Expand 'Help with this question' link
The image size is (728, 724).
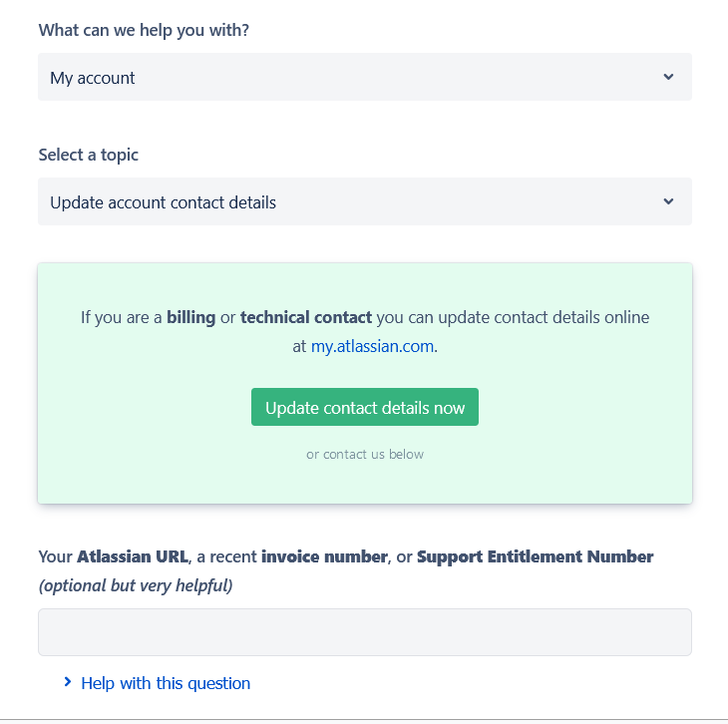166,683
